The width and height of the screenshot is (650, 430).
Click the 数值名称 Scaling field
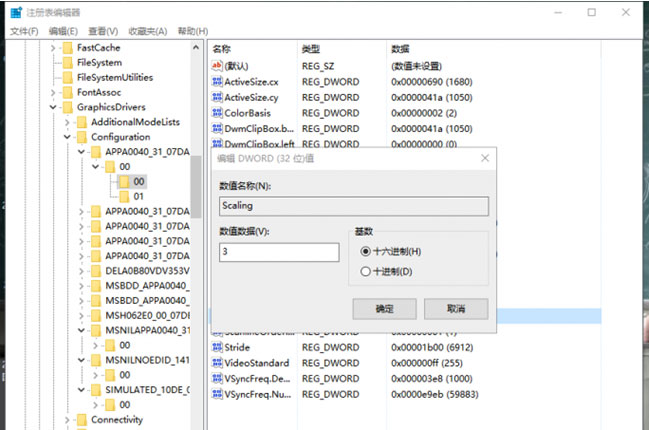354,206
